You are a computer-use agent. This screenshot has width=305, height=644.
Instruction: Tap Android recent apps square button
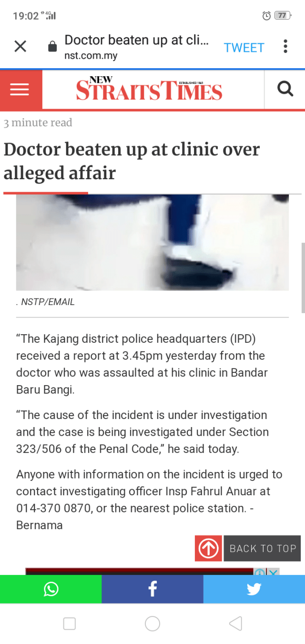tap(70, 624)
